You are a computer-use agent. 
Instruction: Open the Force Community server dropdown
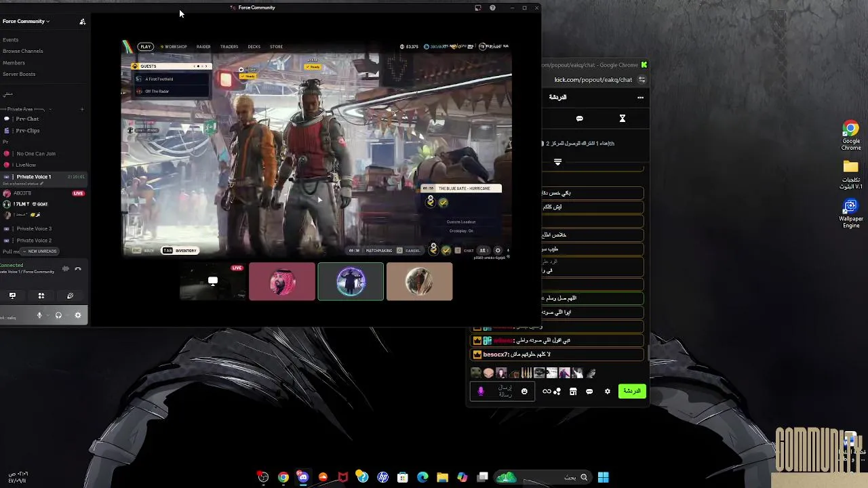click(26, 22)
